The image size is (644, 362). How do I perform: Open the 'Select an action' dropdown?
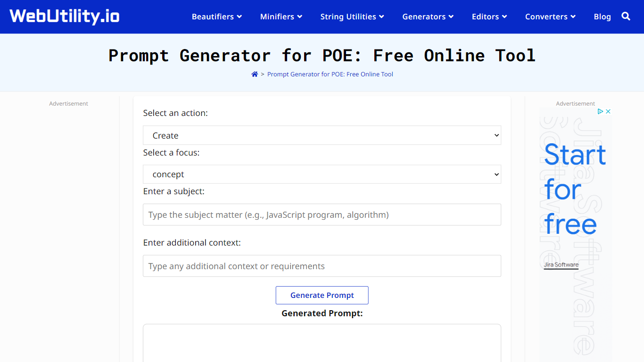pos(322,135)
